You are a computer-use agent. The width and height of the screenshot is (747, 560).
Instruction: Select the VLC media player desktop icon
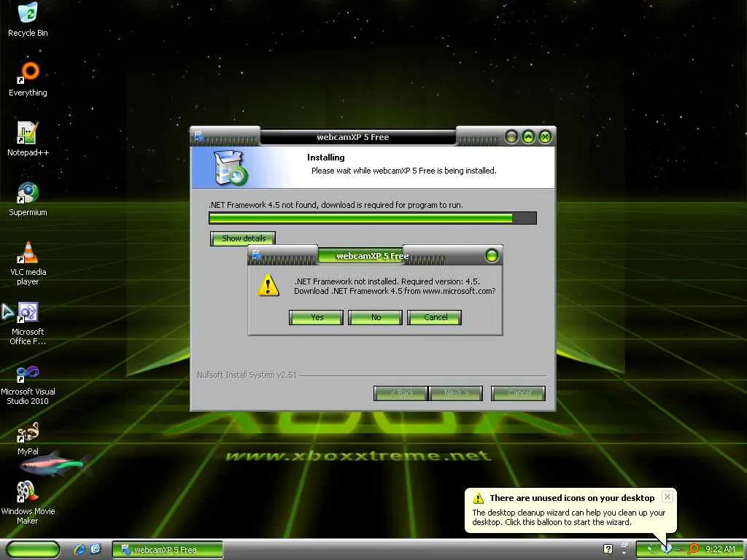28,263
